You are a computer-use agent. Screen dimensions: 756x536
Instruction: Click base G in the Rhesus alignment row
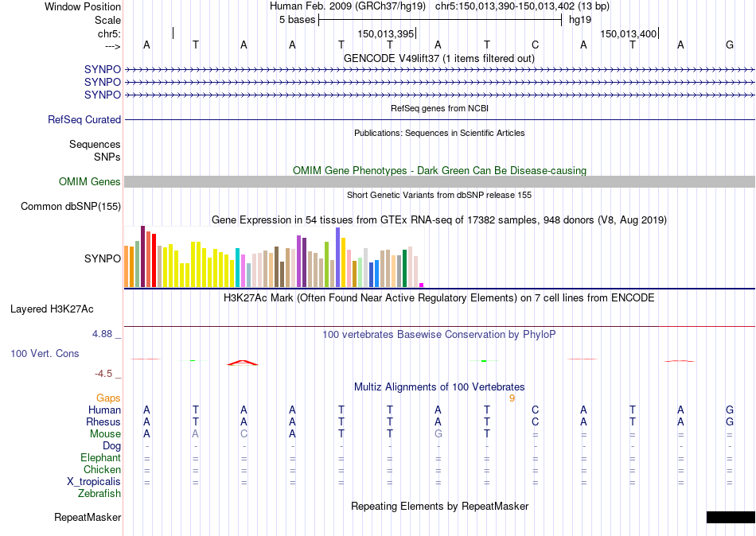click(730, 421)
